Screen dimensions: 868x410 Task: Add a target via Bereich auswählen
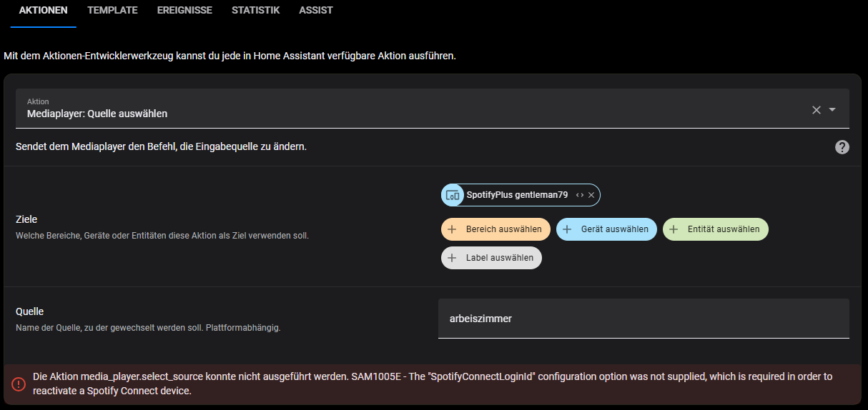496,229
